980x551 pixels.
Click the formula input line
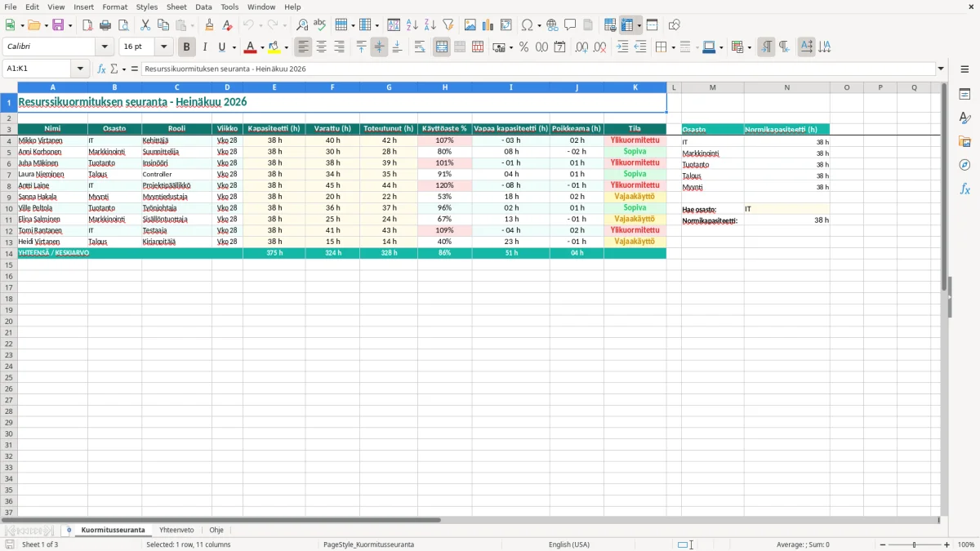[538, 69]
